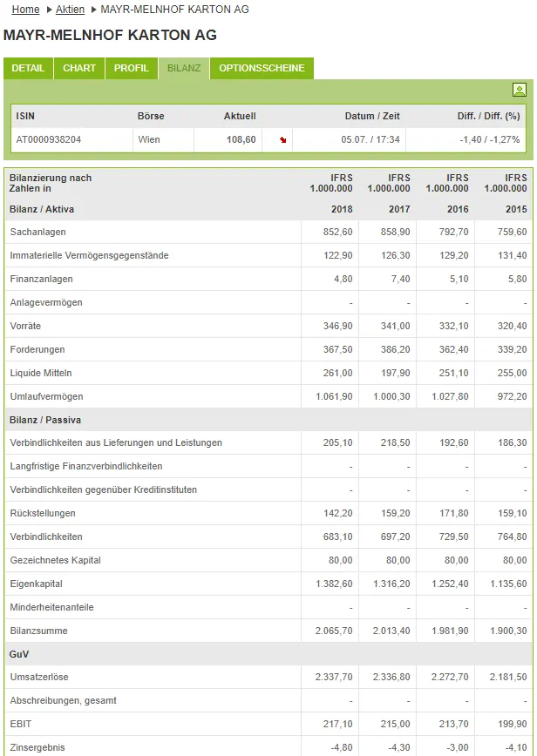Open the Aktien breadcrumb link
537x756 pixels.
point(70,10)
